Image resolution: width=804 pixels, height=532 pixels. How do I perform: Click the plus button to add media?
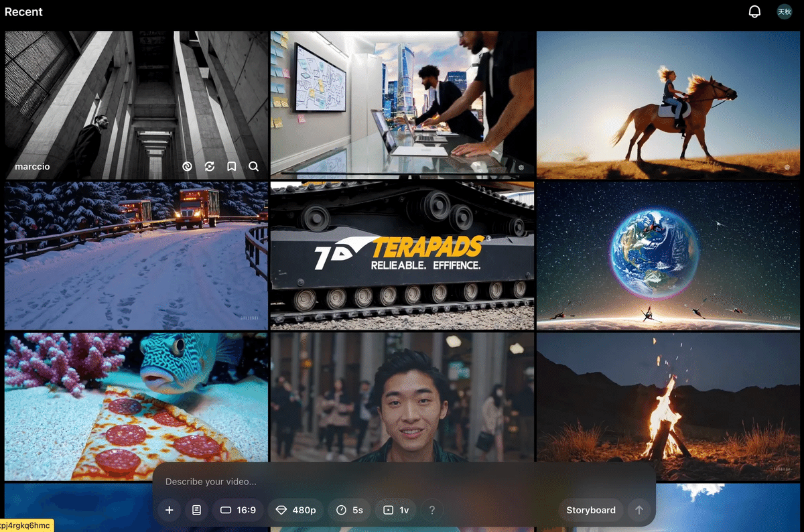click(170, 510)
